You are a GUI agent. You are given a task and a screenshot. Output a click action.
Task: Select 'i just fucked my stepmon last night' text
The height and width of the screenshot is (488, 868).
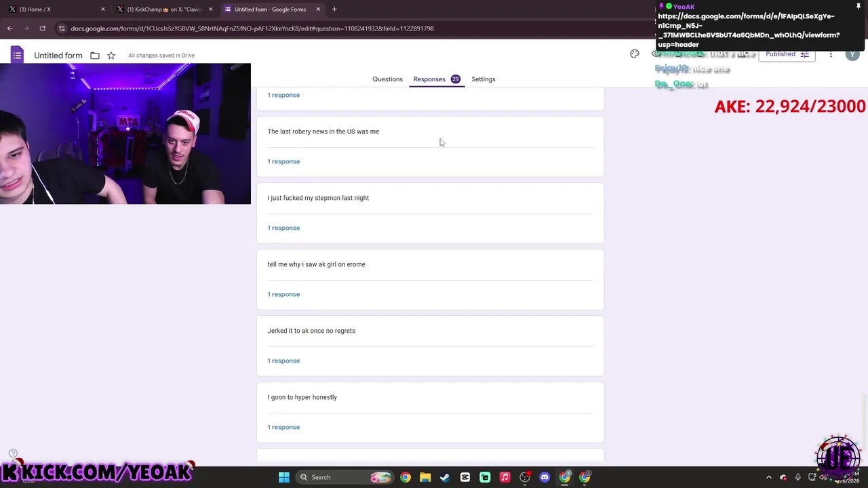(x=318, y=198)
